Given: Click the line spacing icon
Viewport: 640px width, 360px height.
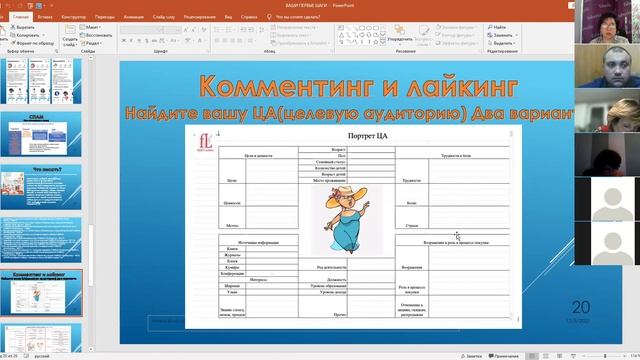Looking at the screenshot, I should point(261,30).
